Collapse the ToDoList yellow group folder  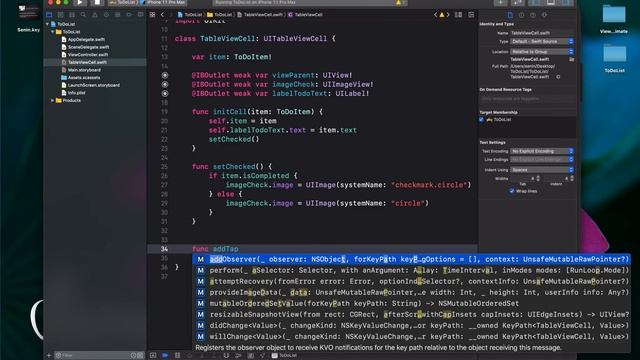click(53, 32)
